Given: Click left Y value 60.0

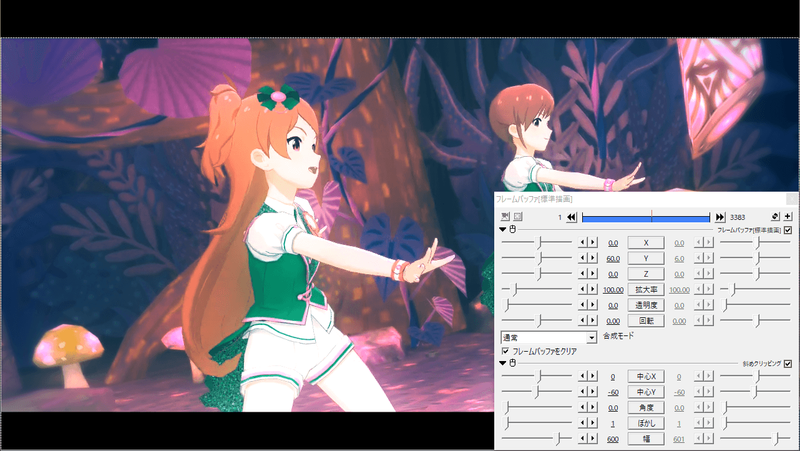Looking at the screenshot, I should click(x=613, y=259).
